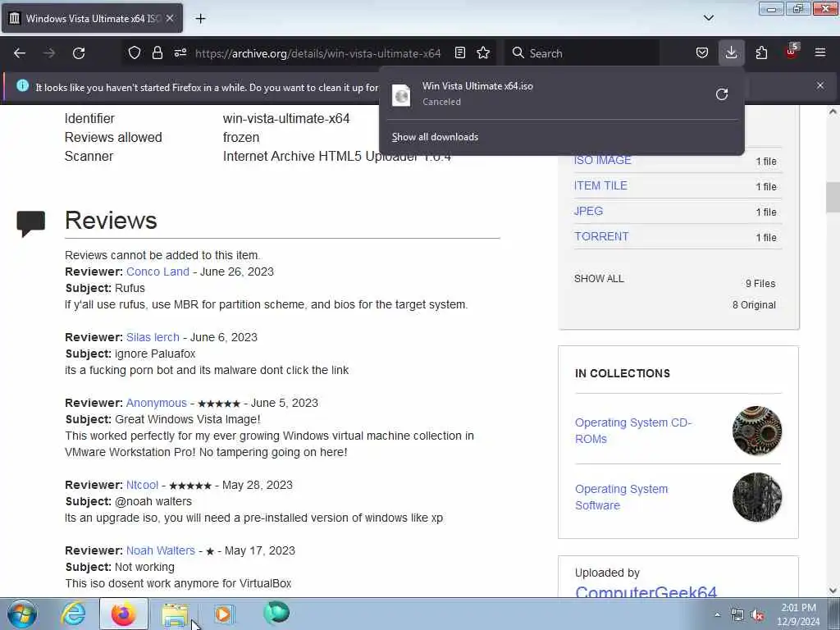Click the scrollbar down arrow
This screenshot has height=630, width=840.
pyautogui.click(x=833, y=591)
